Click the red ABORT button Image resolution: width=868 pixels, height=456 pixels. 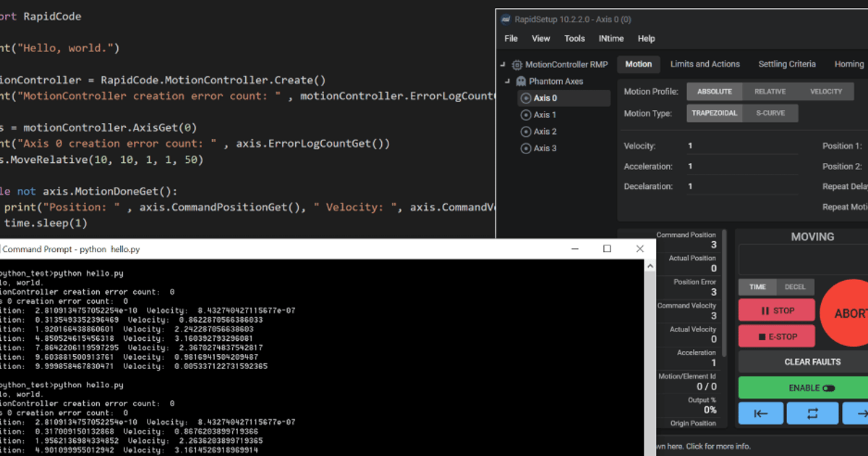844,313
